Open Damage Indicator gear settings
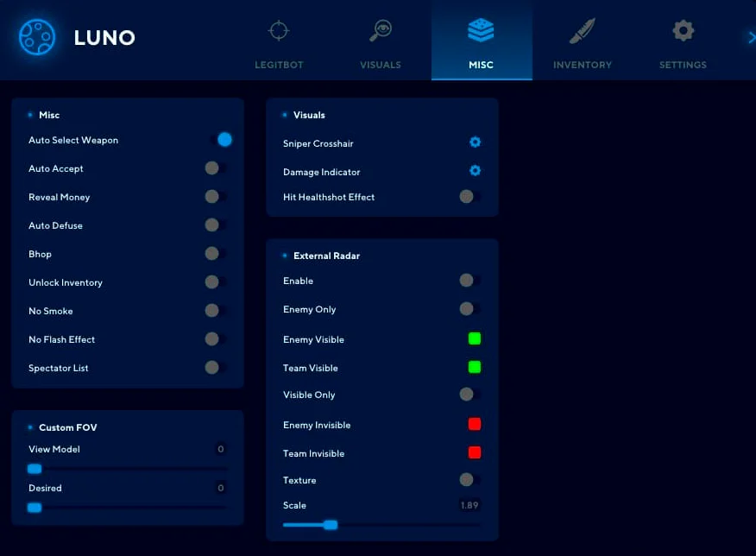The height and width of the screenshot is (556, 756). [x=475, y=171]
